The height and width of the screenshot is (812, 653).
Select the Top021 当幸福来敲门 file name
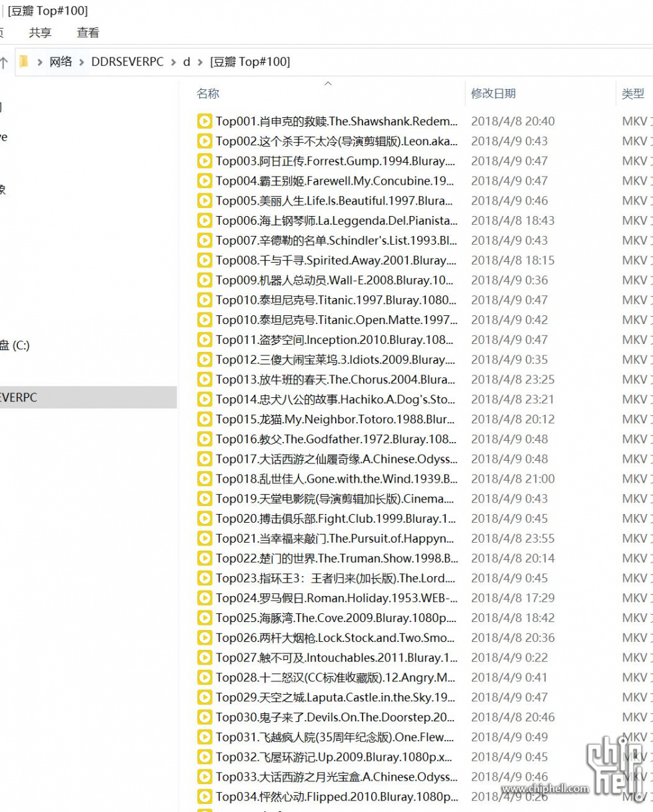pos(335,539)
